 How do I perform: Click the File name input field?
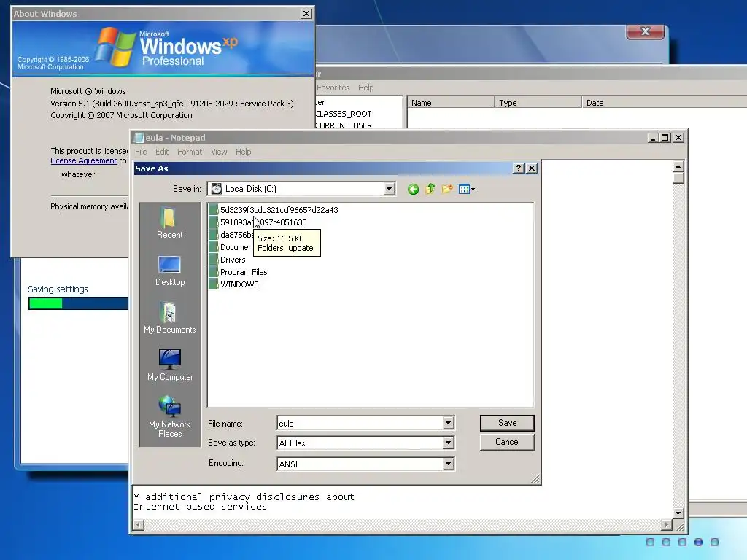click(x=360, y=423)
